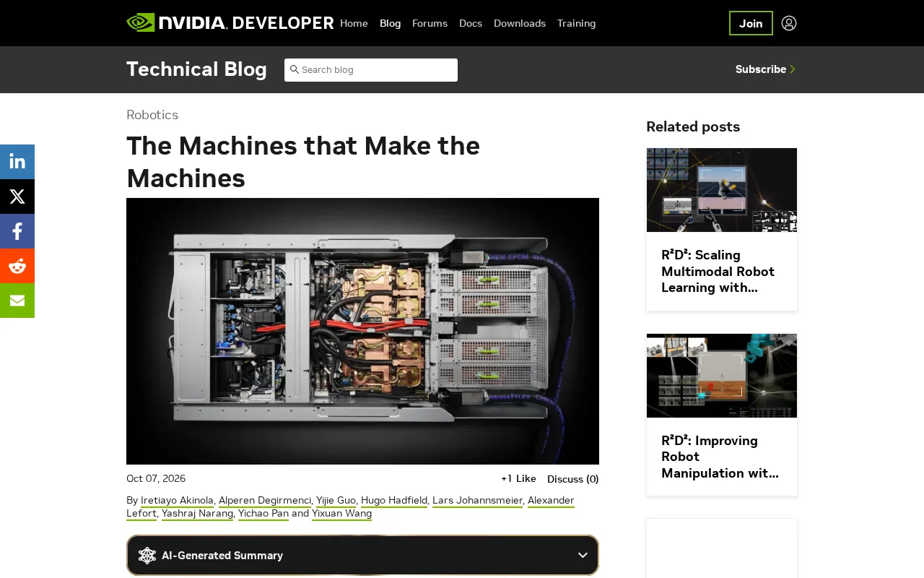Open the Improving Robot Manipulation thumbnail
Image resolution: width=924 pixels, height=578 pixels.
722,376
